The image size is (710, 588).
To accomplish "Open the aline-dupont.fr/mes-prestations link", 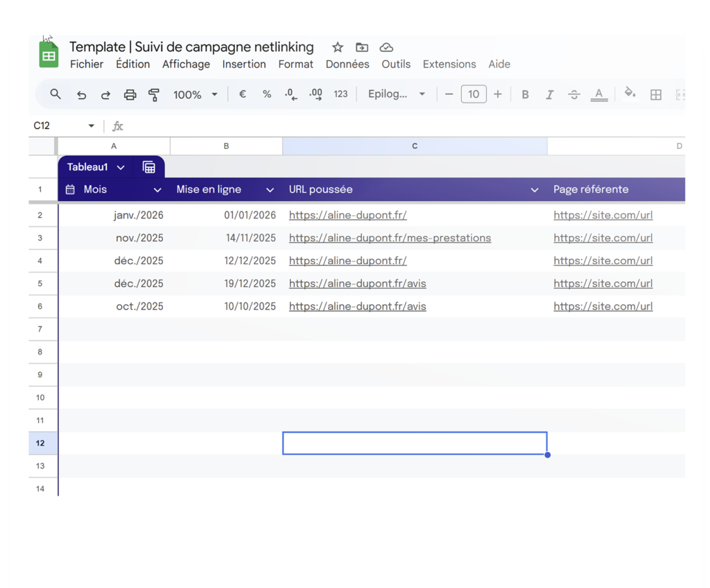I will click(390, 238).
